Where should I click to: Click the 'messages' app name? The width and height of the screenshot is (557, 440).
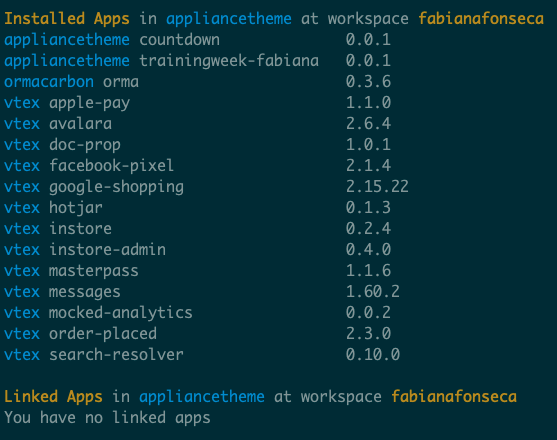(85, 292)
